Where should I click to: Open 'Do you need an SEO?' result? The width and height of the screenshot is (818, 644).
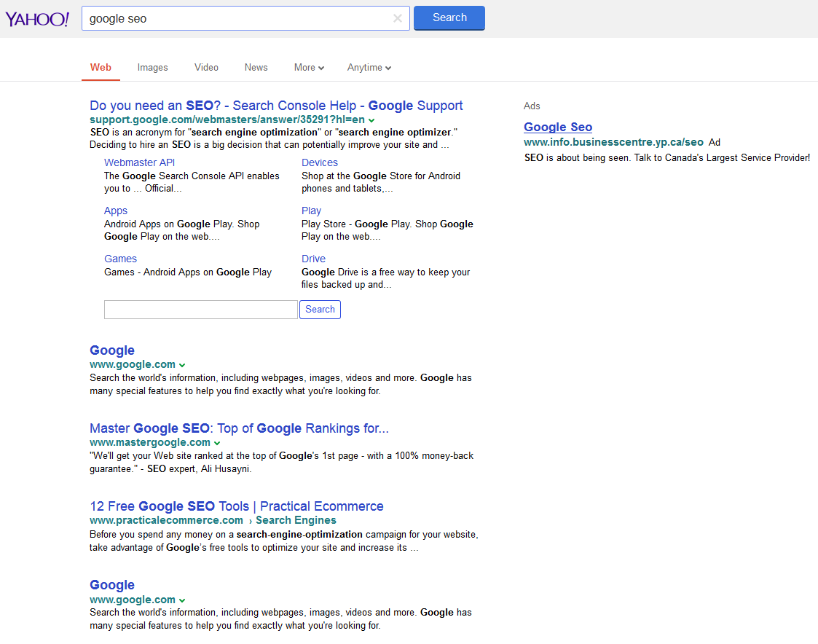pos(276,106)
